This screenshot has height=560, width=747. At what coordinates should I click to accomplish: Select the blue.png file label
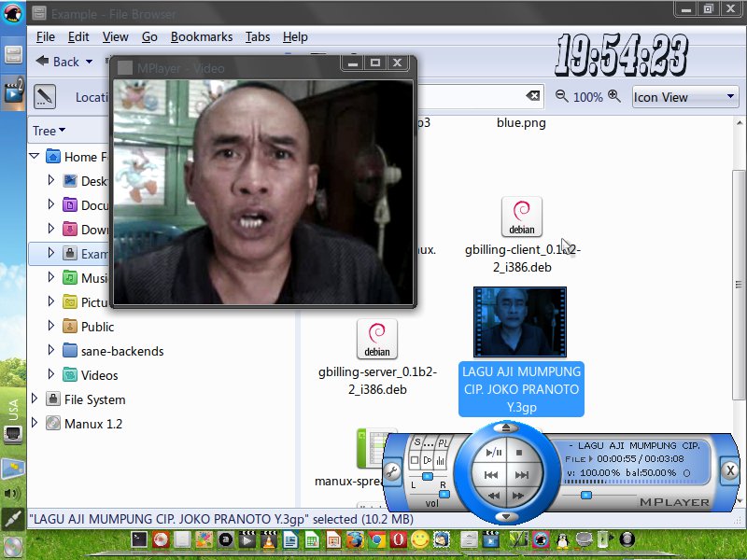(x=521, y=123)
